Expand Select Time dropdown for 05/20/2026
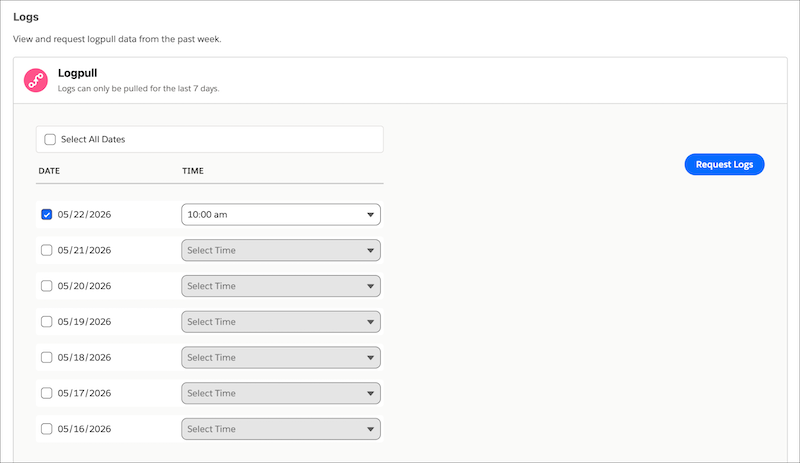Screen dimensions: 800x463 tap(281, 286)
